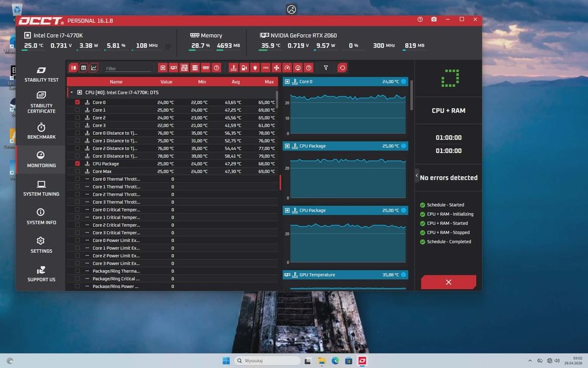This screenshot has width=588, height=368.
Task: Check the Core 0 Thermal Thrott checkbox
Action: [x=77, y=179]
